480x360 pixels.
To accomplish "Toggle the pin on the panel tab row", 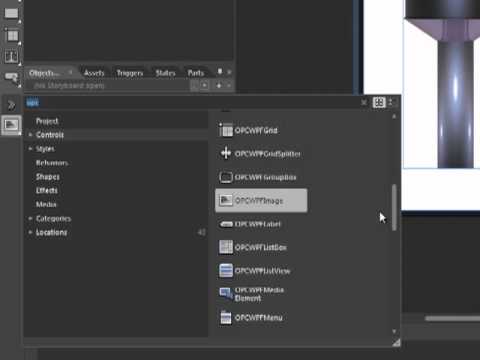I will [x=220, y=72].
